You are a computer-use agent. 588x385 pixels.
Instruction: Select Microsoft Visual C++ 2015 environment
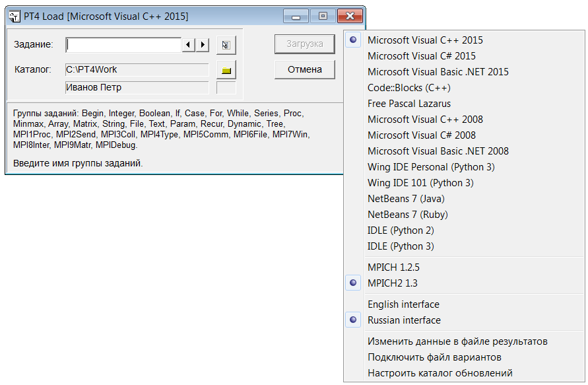coord(464,40)
